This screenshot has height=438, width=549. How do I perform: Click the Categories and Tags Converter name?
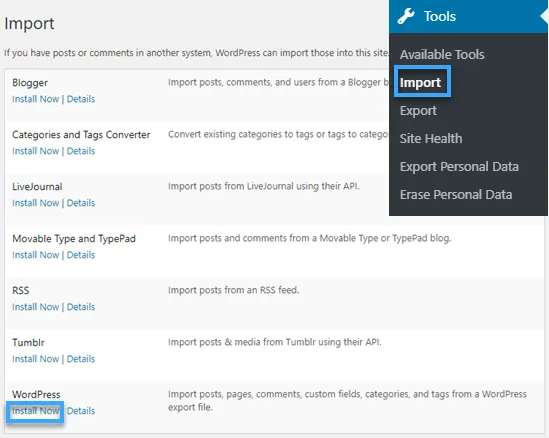(81, 135)
